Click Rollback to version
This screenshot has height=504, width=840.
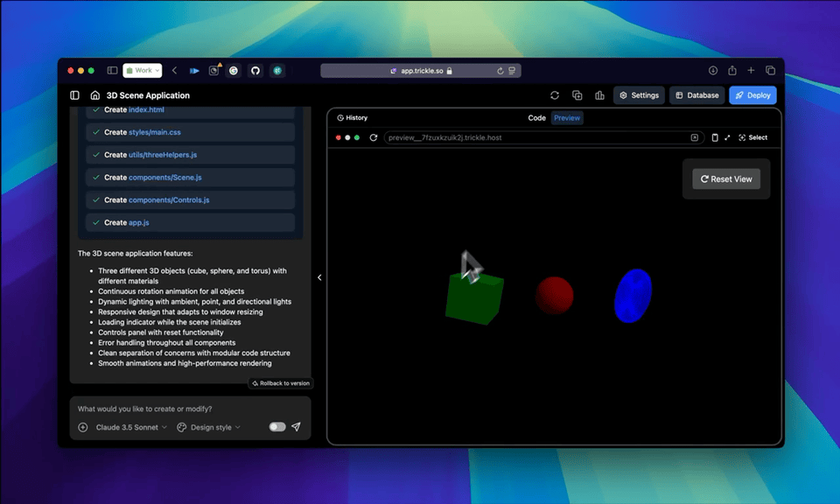(x=281, y=383)
